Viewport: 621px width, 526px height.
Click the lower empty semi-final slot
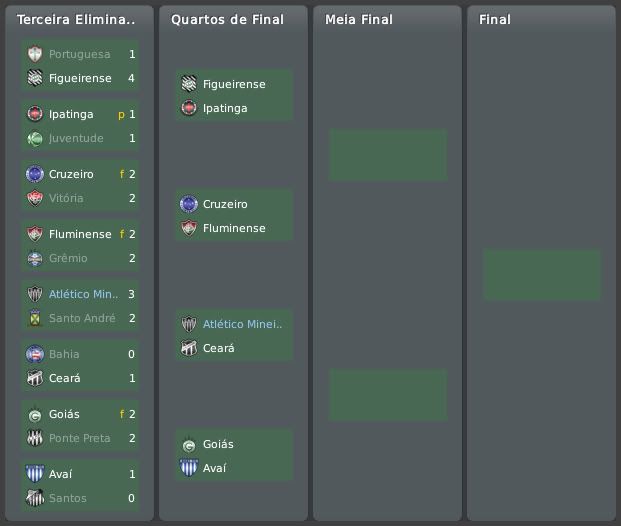[x=388, y=395]
